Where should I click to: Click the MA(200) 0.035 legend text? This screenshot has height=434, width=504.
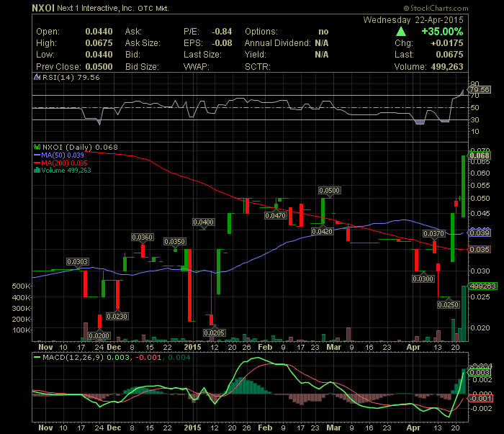click(x=64, y=163)
